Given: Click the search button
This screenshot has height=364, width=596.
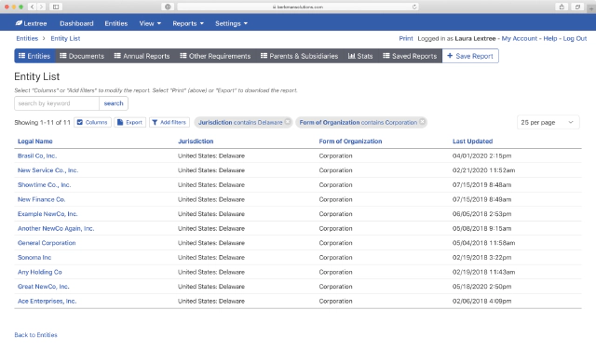Looking at the screenshot, I should pyautogui.click(x=114, y=103).
